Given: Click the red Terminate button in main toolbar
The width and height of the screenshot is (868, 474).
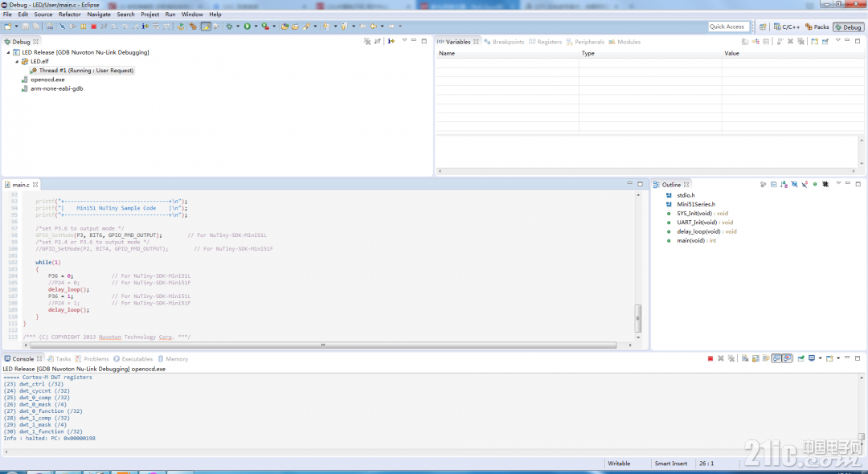Looking at the screenshot, I should tap(93, 27).
